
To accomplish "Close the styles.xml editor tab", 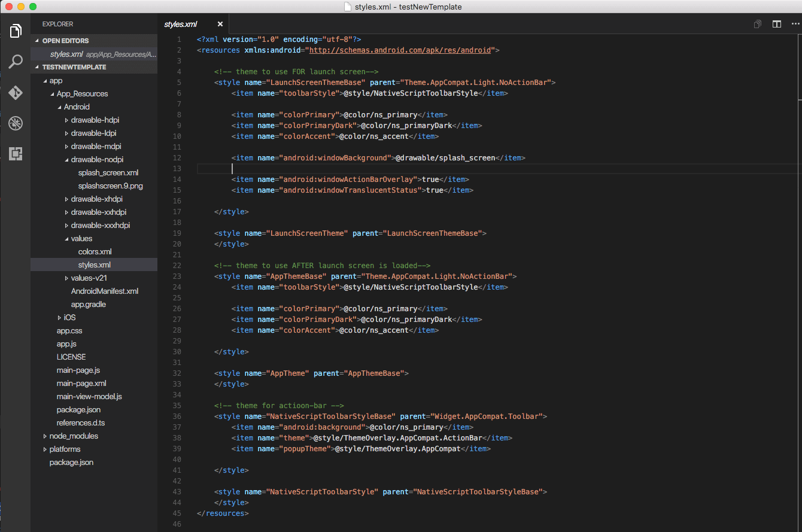I will (x=220, y=24).
